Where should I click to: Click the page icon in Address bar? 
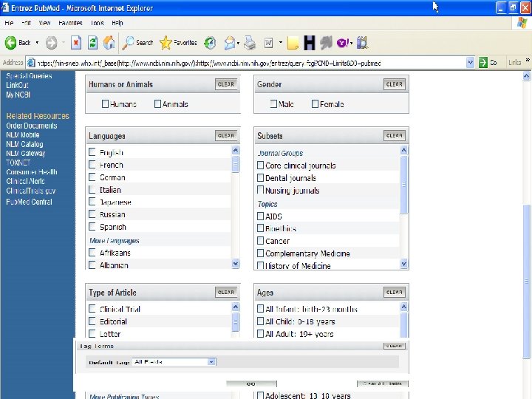coord(31,63)
